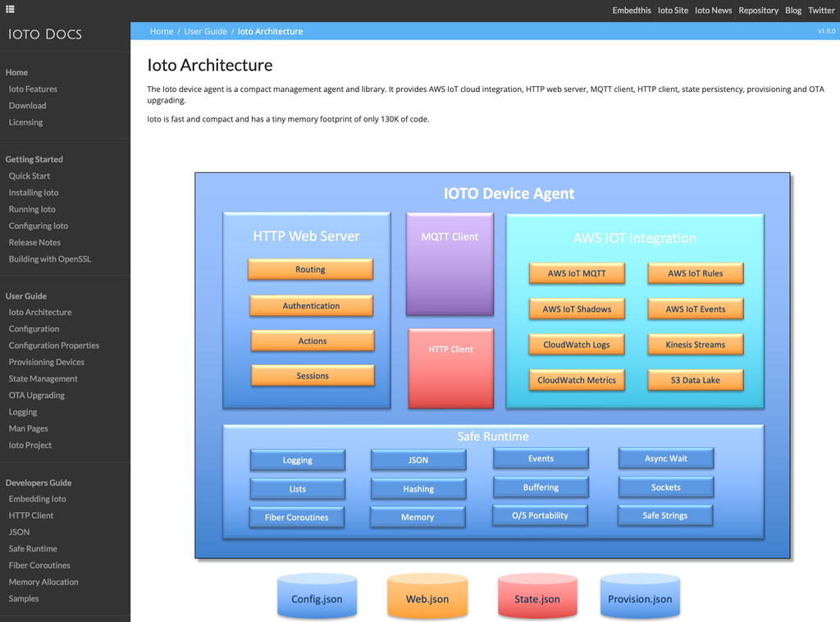Select the User Guide sidebar heading

pyautogui.click(x=26, y=295)
